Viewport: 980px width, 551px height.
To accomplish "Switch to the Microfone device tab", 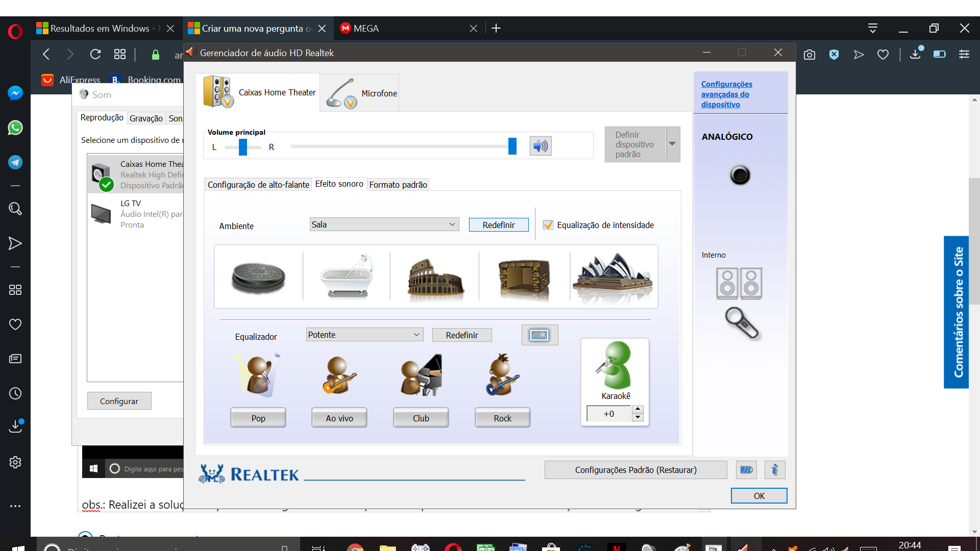I will click(360, 93).
